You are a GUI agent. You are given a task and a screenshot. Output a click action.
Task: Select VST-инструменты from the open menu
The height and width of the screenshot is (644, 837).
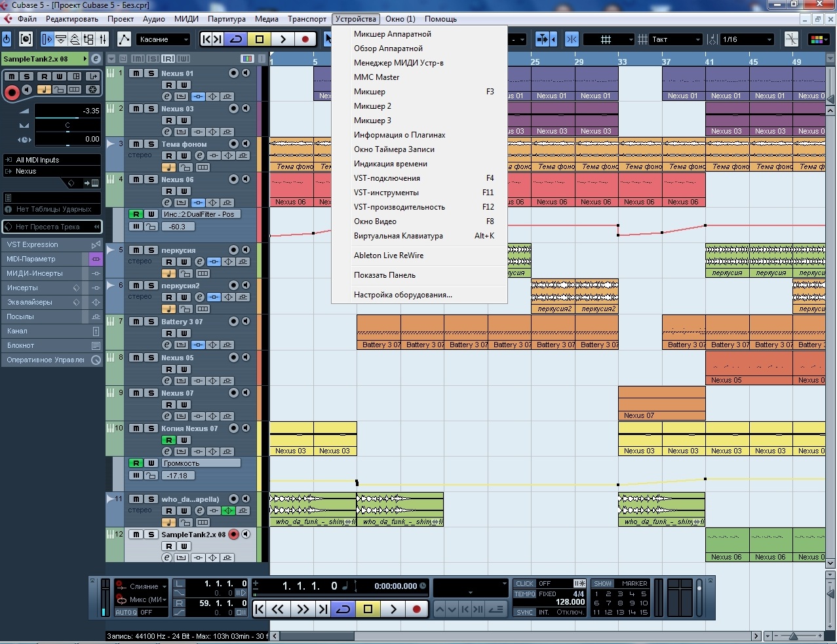tap(386, 193)
